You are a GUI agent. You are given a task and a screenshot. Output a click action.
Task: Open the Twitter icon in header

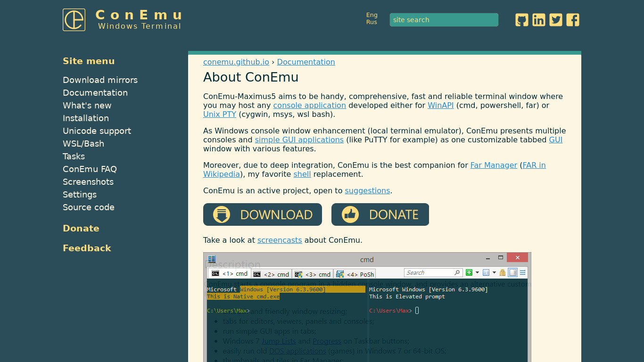[x=556, y=20]
